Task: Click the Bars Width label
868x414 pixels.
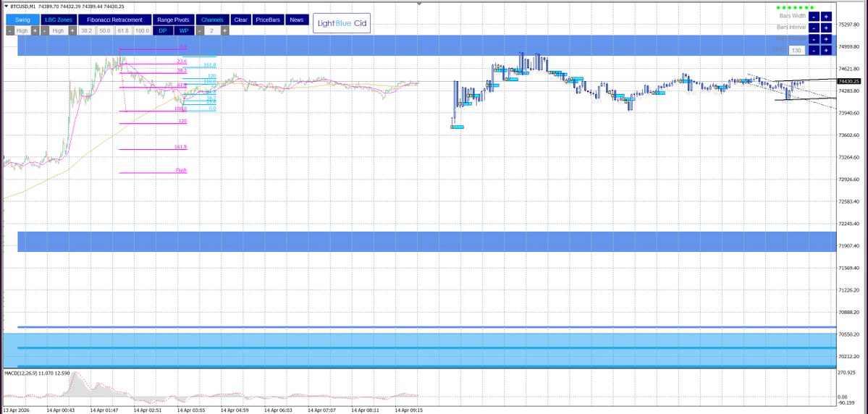Action: click(793, 15)
